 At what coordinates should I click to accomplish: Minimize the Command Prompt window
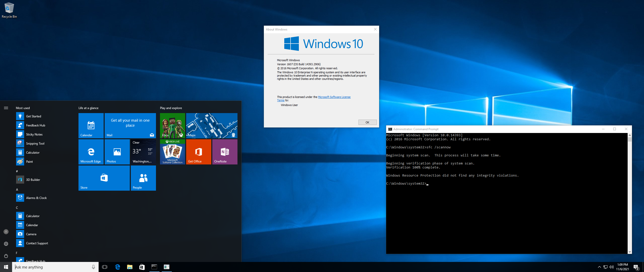click(x=603, y=129)
